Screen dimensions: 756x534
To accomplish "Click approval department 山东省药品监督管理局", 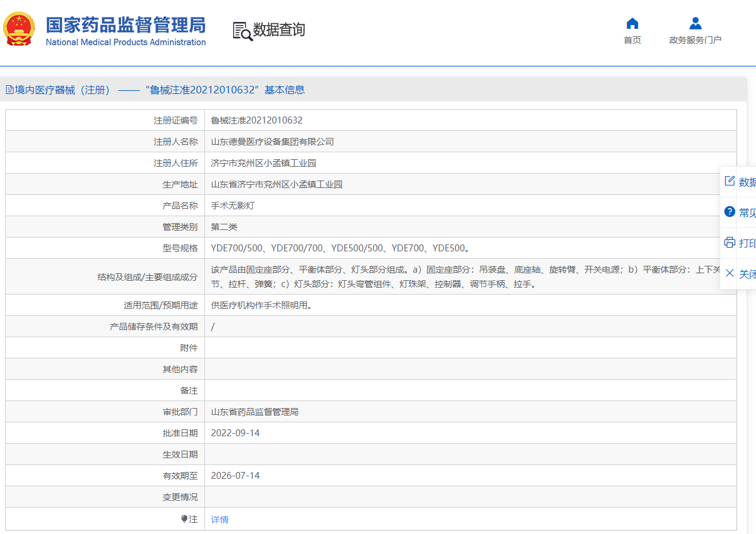I will tap(255, 412).
